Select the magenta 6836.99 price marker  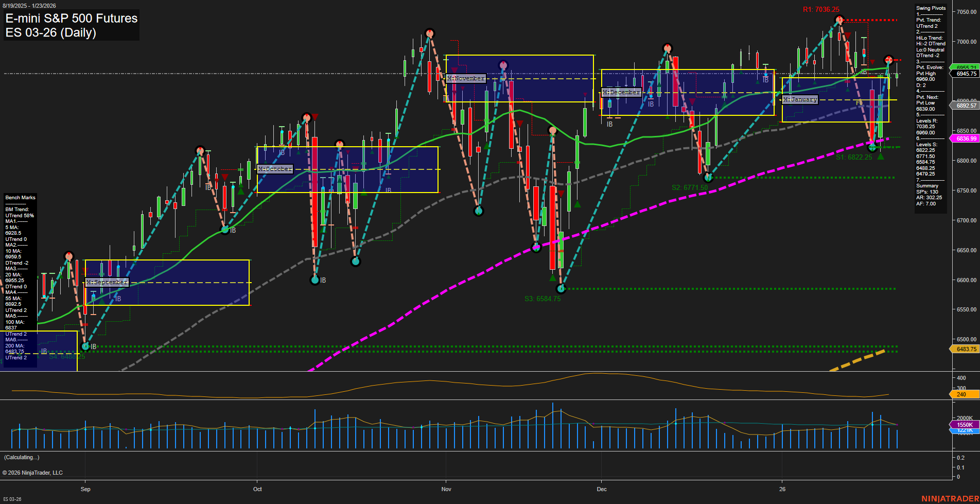click(966, 138)
